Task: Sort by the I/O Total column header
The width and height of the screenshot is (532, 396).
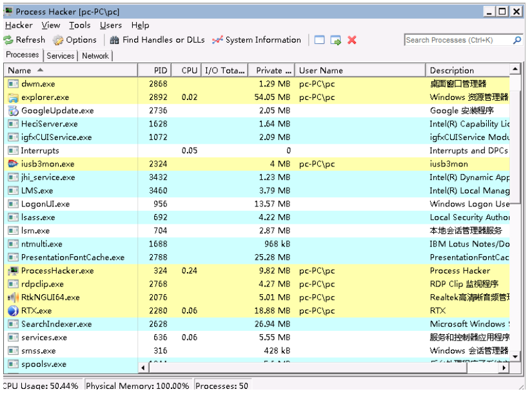Action: click(224, 70)
